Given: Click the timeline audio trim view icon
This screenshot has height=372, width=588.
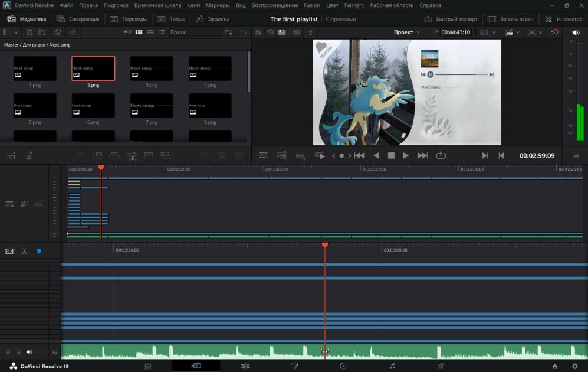Looking at the screenshot, I should coord(9,251).
